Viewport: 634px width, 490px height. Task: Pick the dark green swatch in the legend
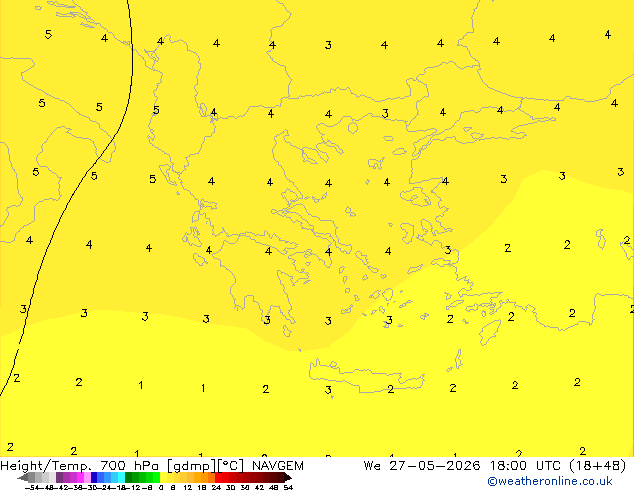click(129, 477)
